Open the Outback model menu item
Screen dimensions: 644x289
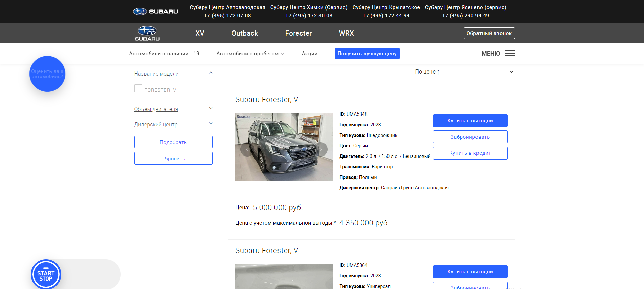click(245, 33)
